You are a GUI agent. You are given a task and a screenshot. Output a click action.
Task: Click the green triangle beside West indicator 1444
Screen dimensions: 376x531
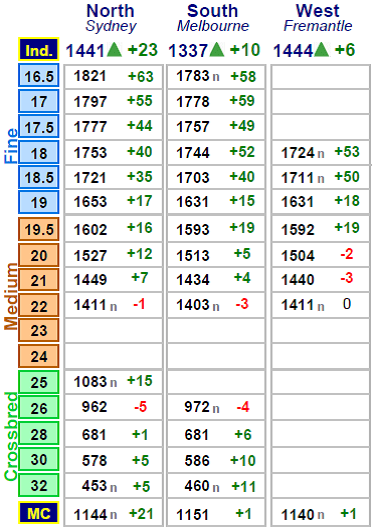click(x=321, y=49)
